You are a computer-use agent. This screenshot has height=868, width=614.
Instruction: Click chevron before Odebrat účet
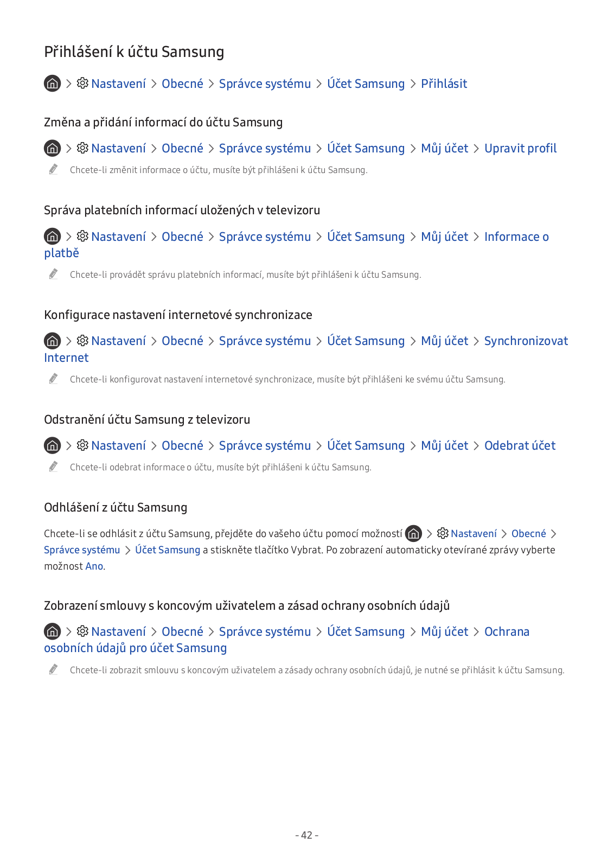[x=476, y=446]
